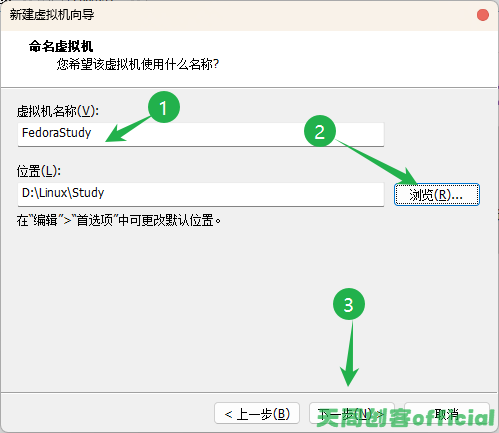
Task: Click the 您希望该虚拟机使用什么名称? subtitle
Action: (138, 64)
